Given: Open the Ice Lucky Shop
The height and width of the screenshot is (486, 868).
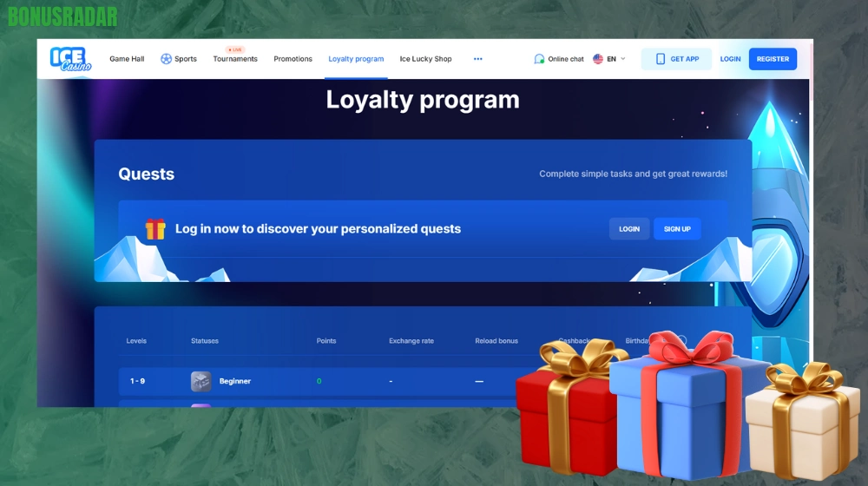Looking at the screenshot, I should [x=425, y=59].
